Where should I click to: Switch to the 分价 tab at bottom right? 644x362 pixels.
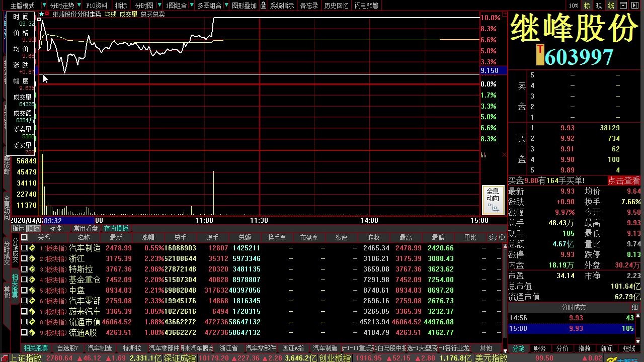click(562, 348)
